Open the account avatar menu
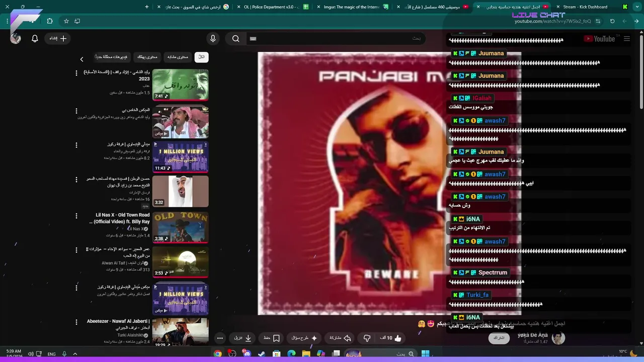Viewport: 644px width, 362px height. pos(16,38)
